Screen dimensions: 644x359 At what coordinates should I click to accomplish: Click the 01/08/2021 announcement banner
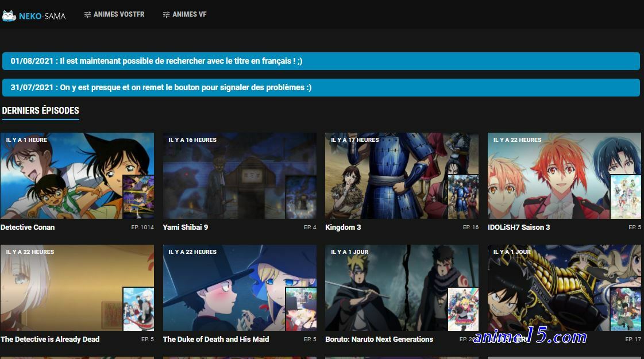coord(321,61)
